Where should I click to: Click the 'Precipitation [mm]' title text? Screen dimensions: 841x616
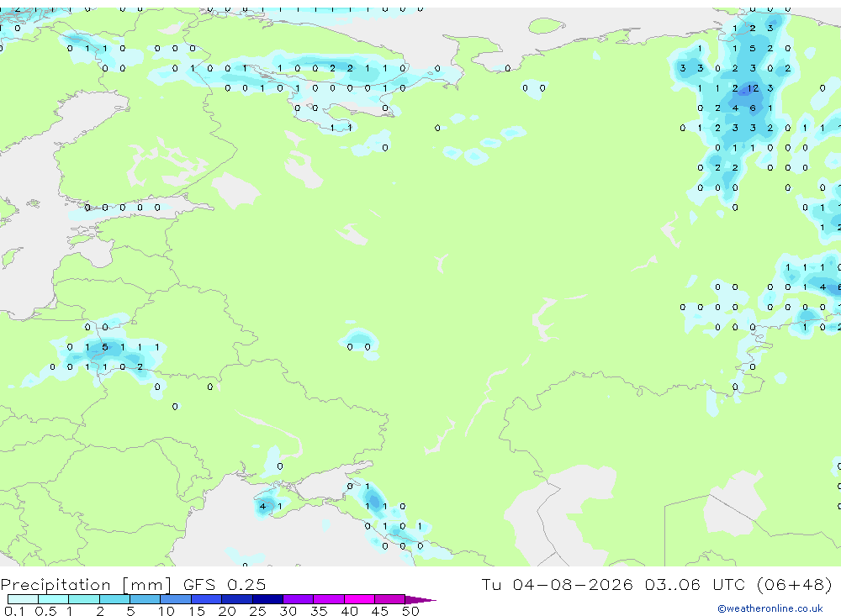click(86, 585)
